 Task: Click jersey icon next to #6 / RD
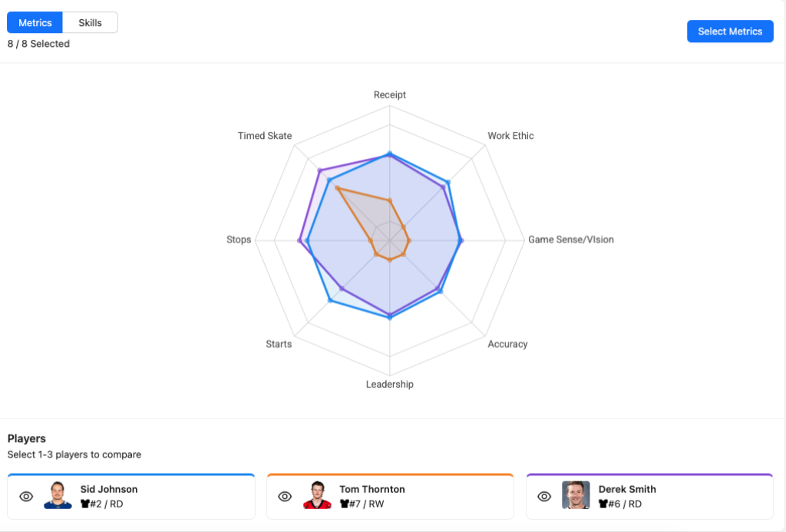(x=603, y=504)
